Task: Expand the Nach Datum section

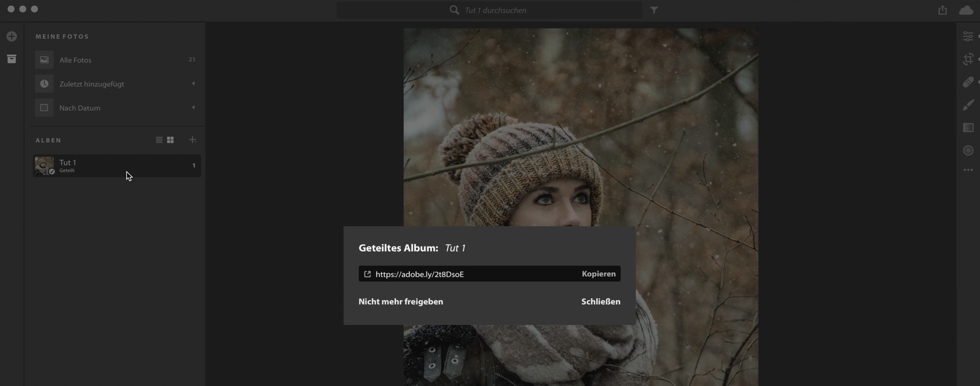Action: tap(193, 108)
